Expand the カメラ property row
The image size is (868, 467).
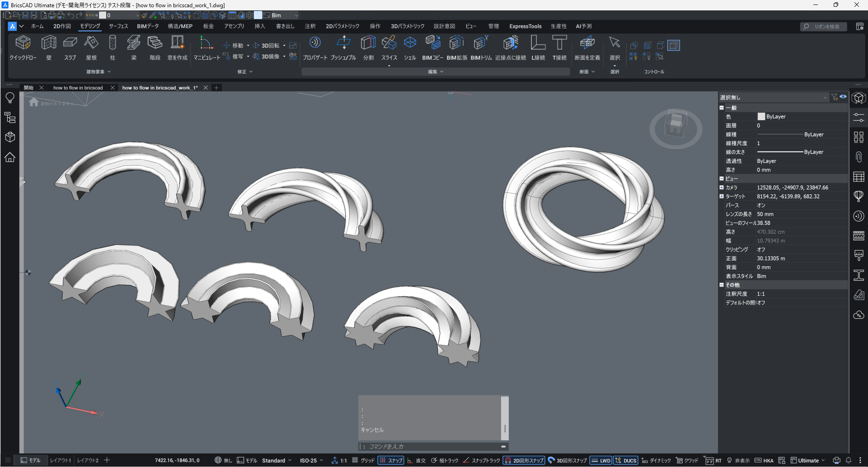pyautogui.click(x=722, y=188)
